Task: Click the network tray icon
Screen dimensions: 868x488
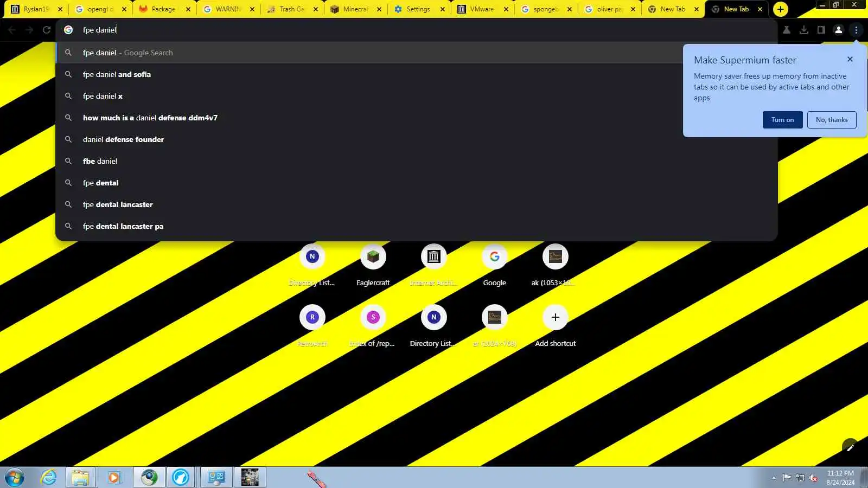Action: pyautogui.click(x=800, y=478)
